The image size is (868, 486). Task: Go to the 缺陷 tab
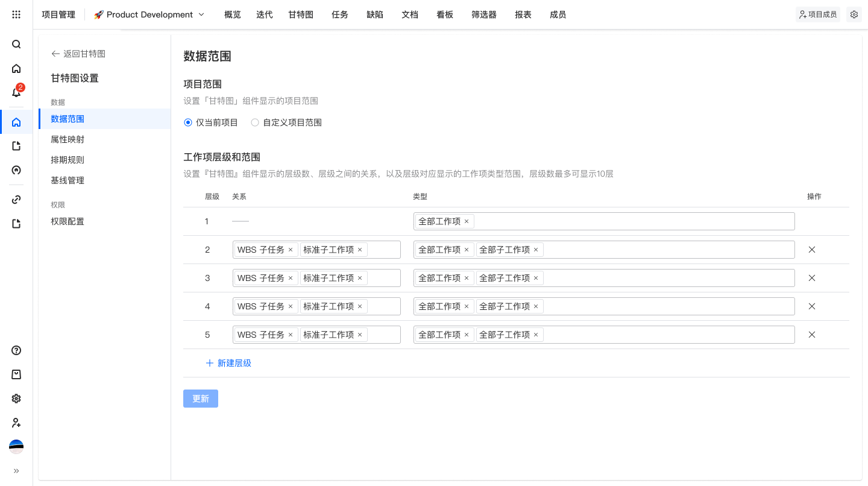click(x=375, y=14)
